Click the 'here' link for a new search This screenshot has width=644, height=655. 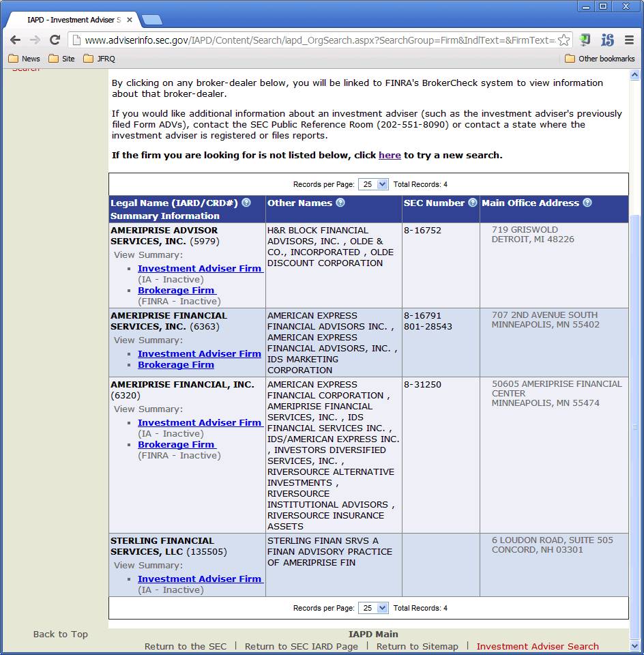pyautogui.click(x=390, y=155)
